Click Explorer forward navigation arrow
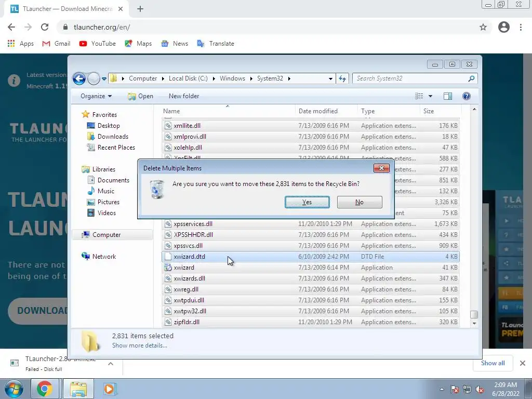532x399 pixels. click(x=94, y=79)
